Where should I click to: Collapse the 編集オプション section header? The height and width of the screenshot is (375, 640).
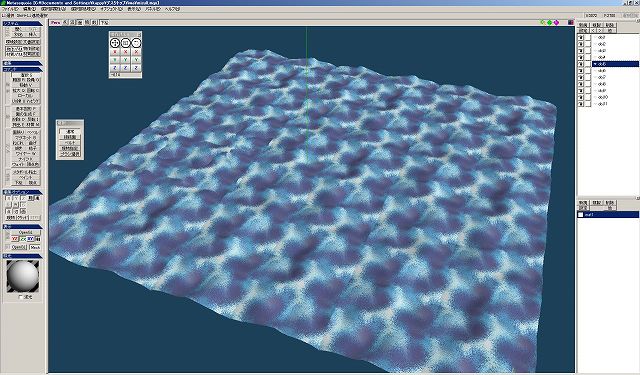[22, 192]
